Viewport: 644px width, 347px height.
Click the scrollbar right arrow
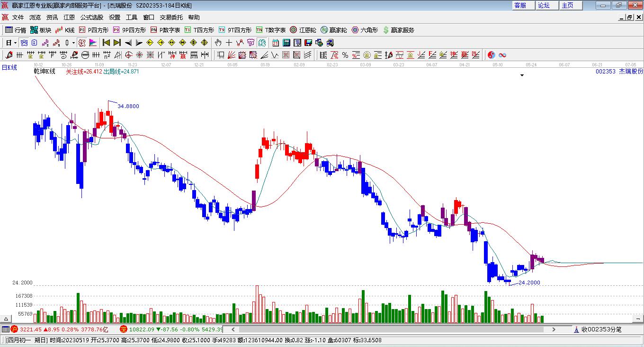(554, 329)
